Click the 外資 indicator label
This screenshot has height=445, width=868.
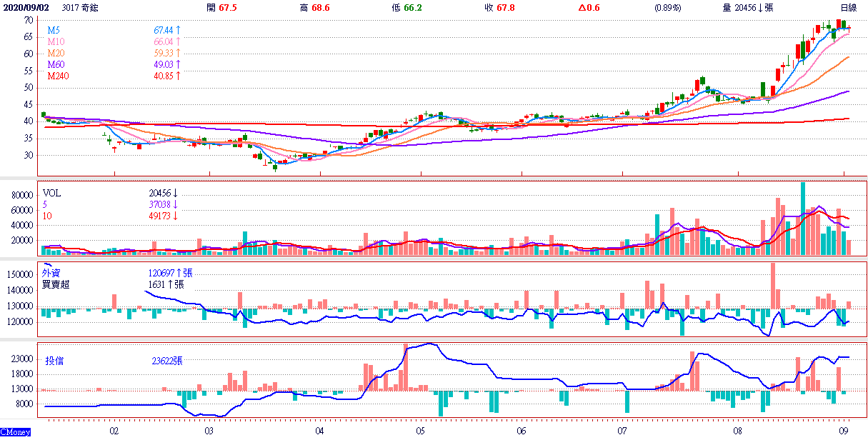[51, 273]
